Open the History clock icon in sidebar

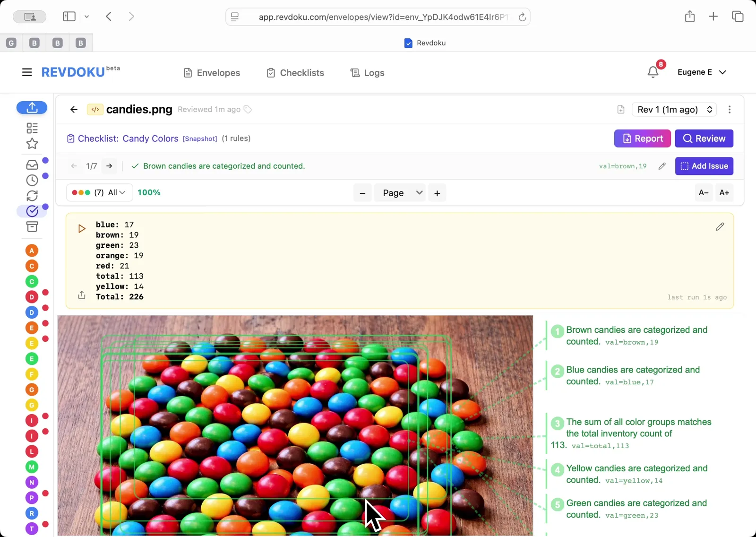32,180
